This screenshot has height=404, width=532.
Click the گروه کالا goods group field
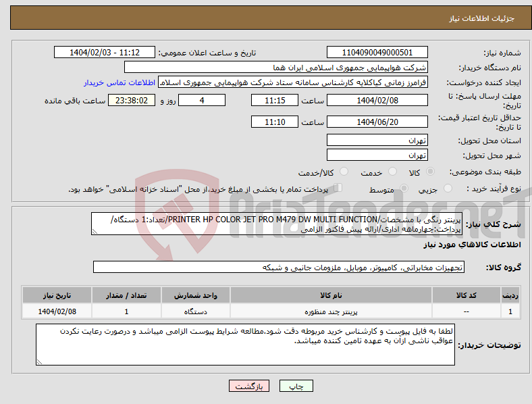coord(279,267)
